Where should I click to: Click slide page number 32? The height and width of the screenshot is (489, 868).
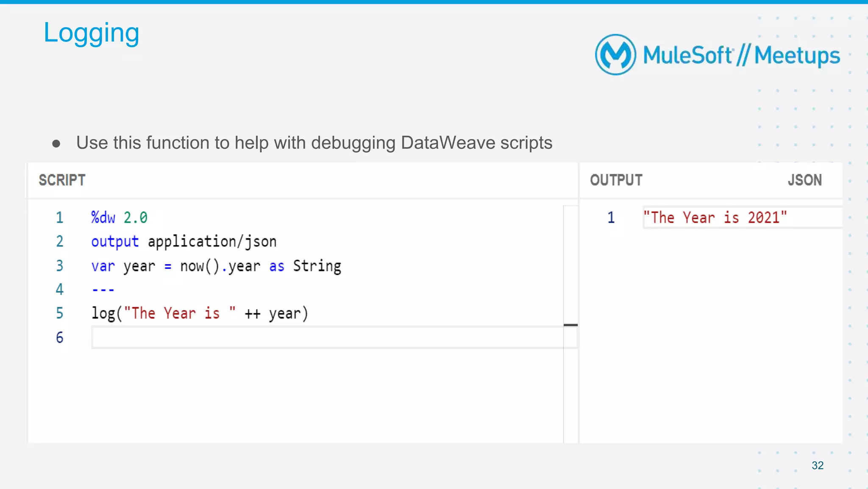(818, 465)
